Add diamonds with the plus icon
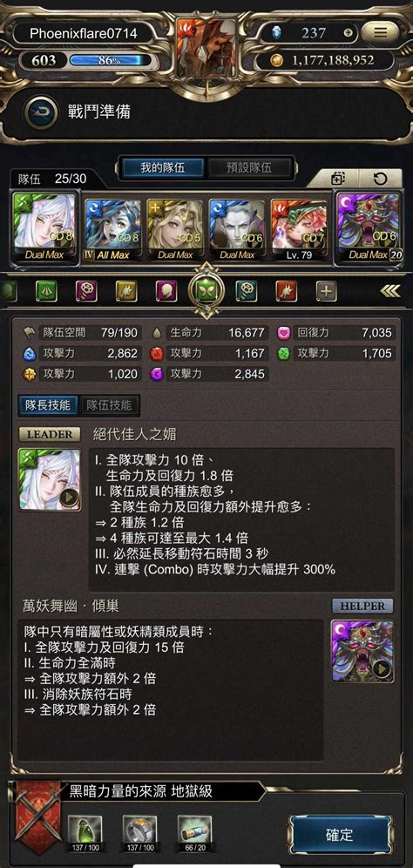 (x=348, y=32)
